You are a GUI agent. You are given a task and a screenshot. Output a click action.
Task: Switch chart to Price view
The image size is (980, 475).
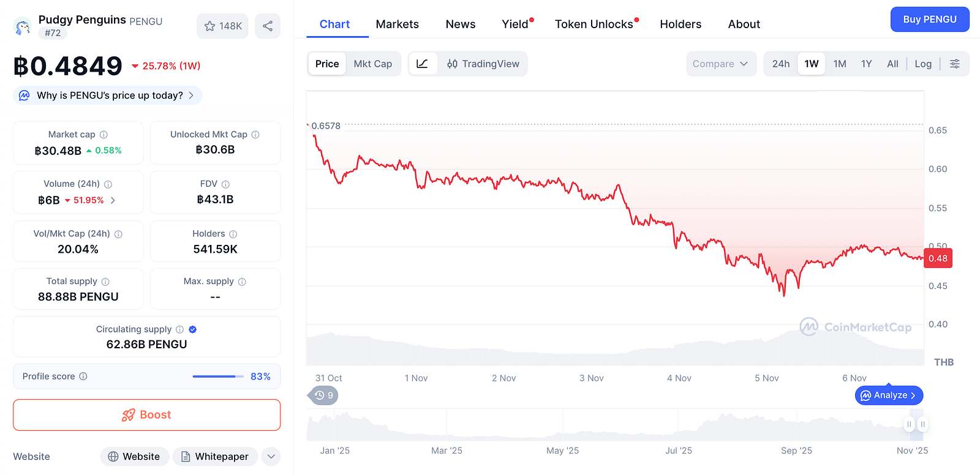coord(327,64)
